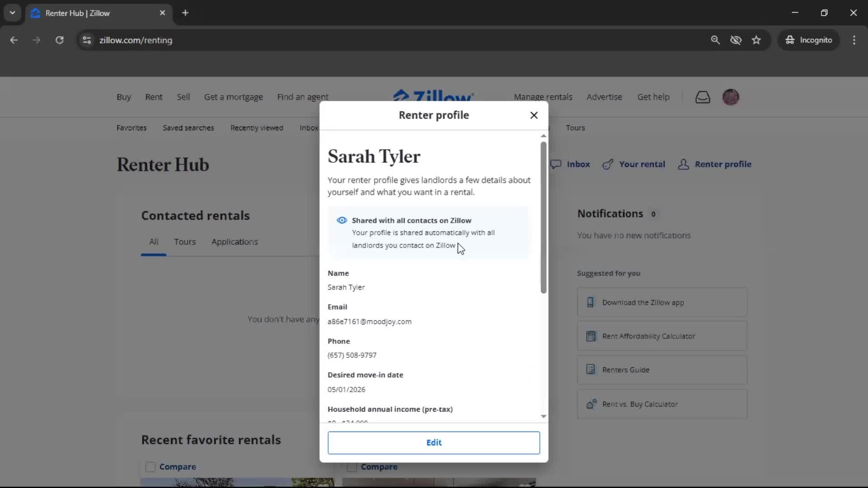Bookmark the page with the star icon

point(756,40)
